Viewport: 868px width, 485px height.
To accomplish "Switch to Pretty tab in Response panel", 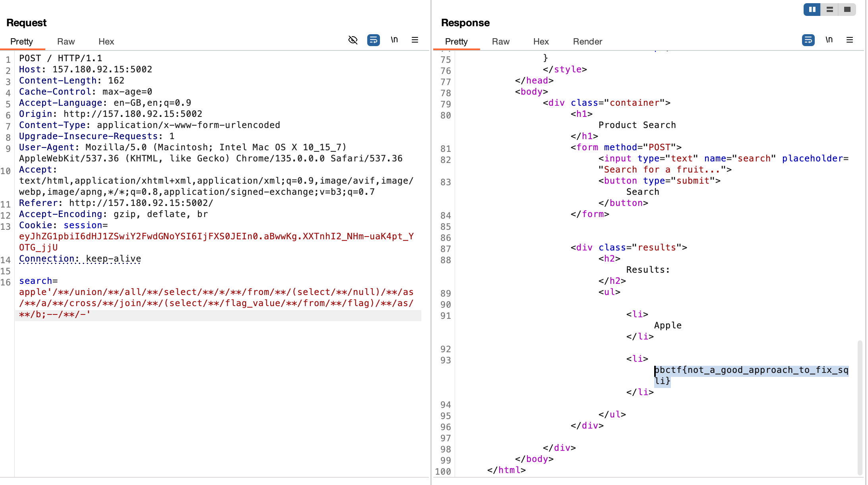I will click(x=456, y=41).
